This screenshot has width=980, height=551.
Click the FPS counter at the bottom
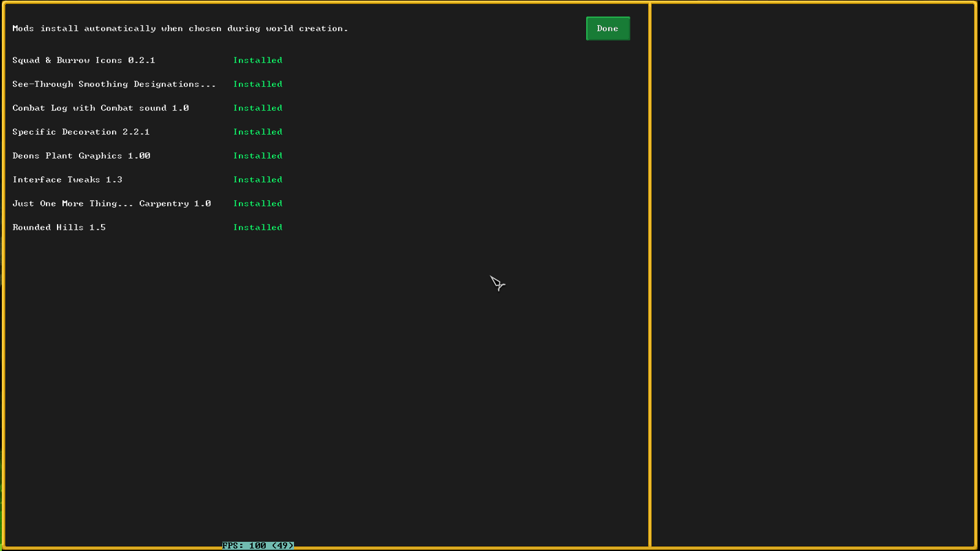pyautogui.click(x=258, y=545)
